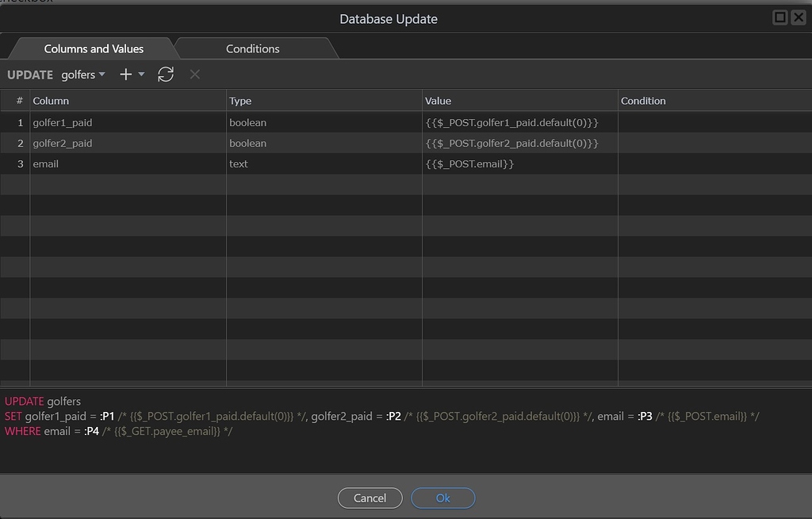Select the email column cell
Screen dimensions: 812x519
[x=128, y=163]
